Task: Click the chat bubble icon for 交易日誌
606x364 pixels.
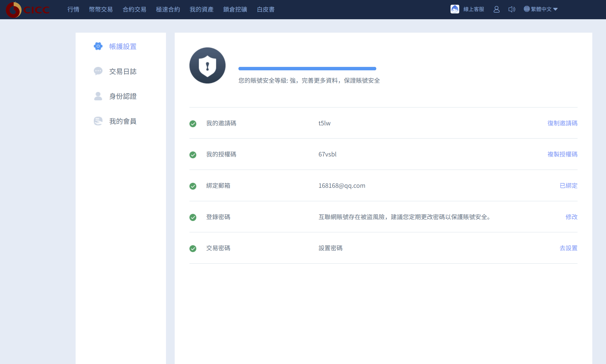Action: 98,71
